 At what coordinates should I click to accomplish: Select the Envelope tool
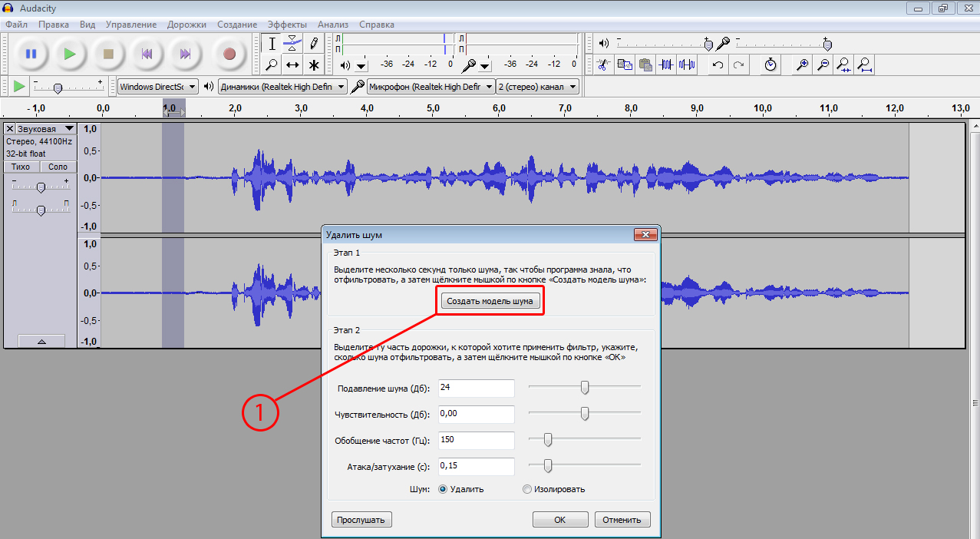(x=292, y=43)
